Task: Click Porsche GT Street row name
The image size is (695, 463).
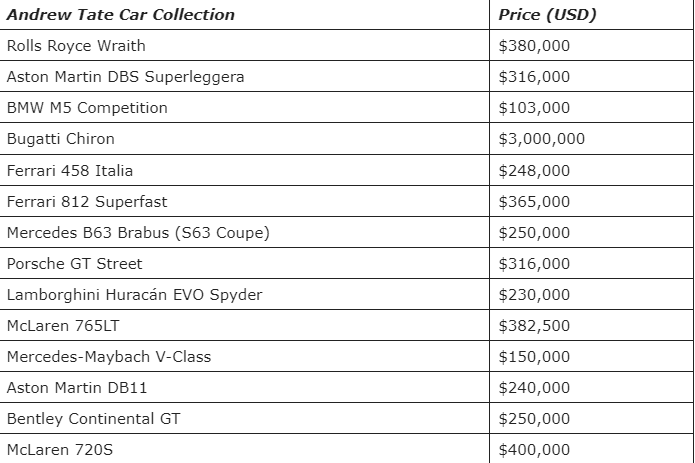Action: point(74,264)
